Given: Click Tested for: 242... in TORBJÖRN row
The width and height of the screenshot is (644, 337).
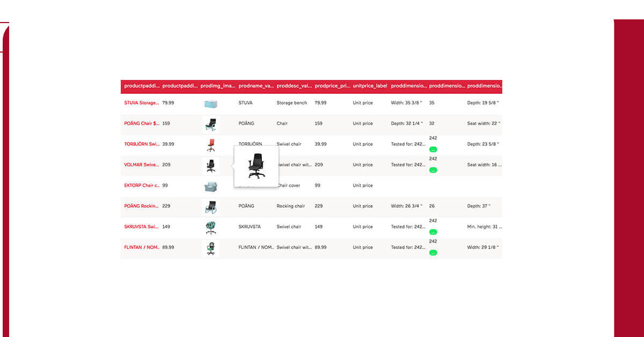Looking at the screenshot, I should coord(409,144).
